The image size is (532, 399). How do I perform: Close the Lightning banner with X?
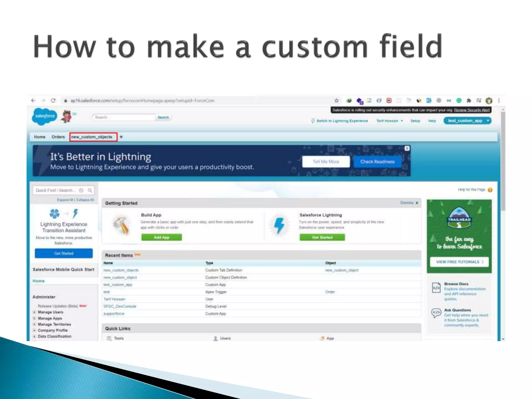pyautogui.click(x=407, y=148)
